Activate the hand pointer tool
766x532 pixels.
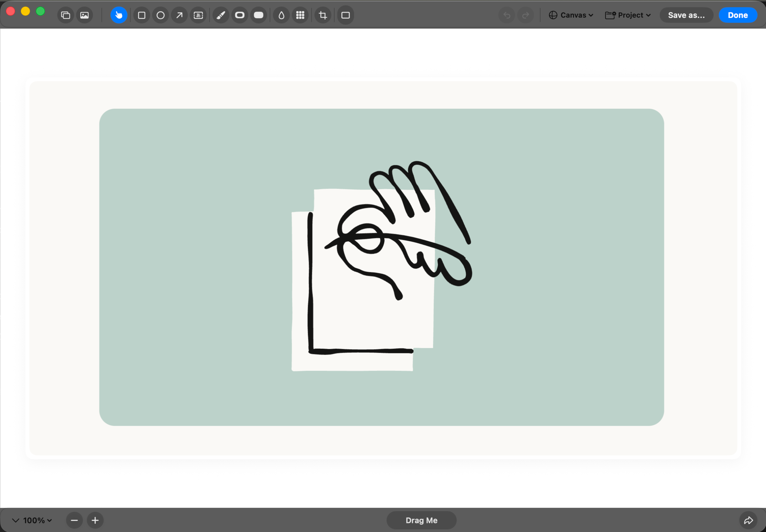pos(119,15)
